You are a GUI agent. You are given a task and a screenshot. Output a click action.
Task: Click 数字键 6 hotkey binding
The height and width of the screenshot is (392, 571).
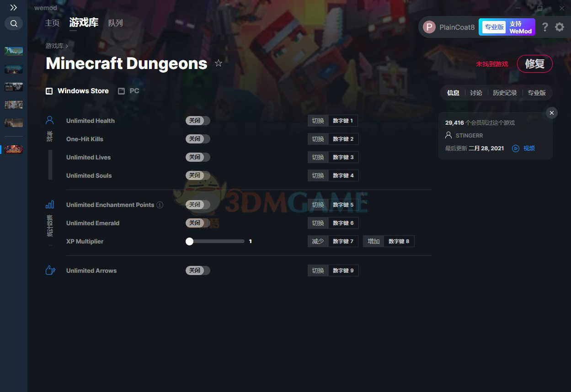[x=343, y=223]
